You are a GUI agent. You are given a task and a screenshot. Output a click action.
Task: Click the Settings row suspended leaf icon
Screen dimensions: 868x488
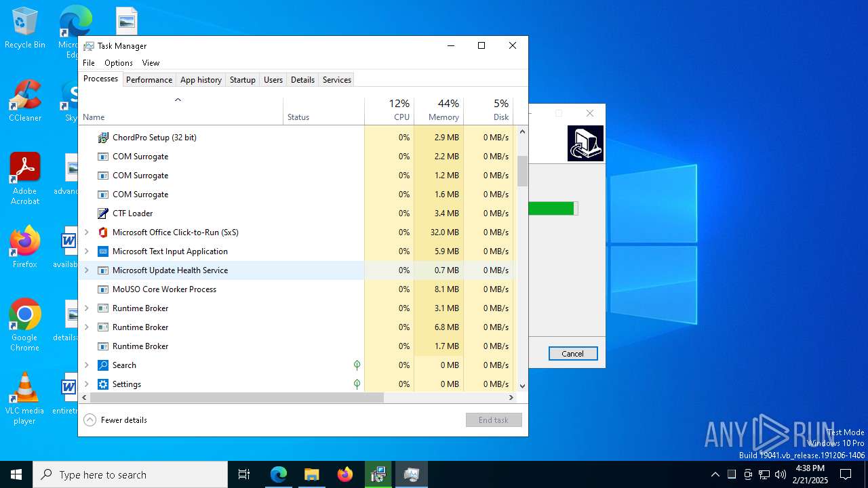click(357, 384)
